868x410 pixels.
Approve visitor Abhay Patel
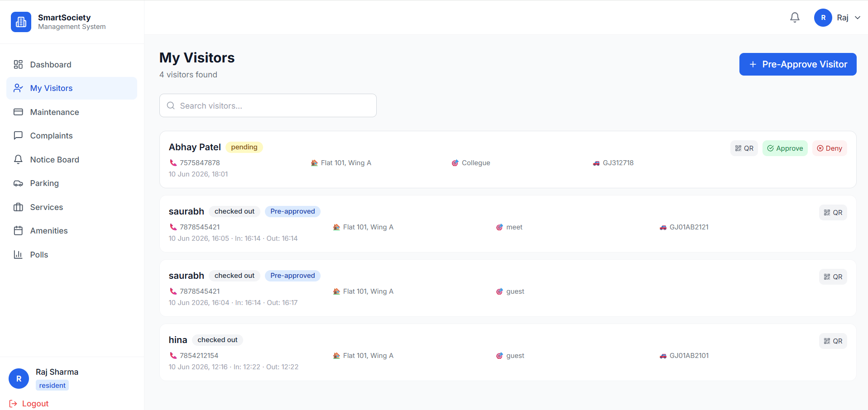click(785, 148)
